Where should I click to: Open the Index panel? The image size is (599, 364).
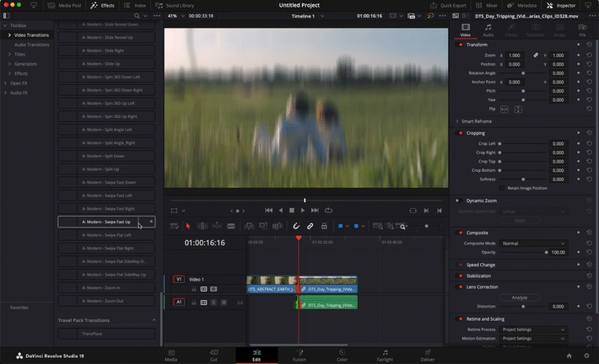point(135,5)
